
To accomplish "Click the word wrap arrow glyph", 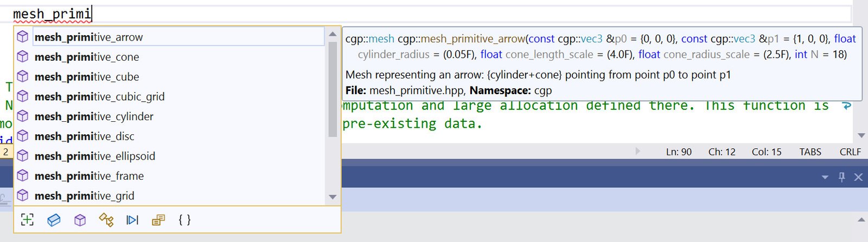I will point(846,106).
